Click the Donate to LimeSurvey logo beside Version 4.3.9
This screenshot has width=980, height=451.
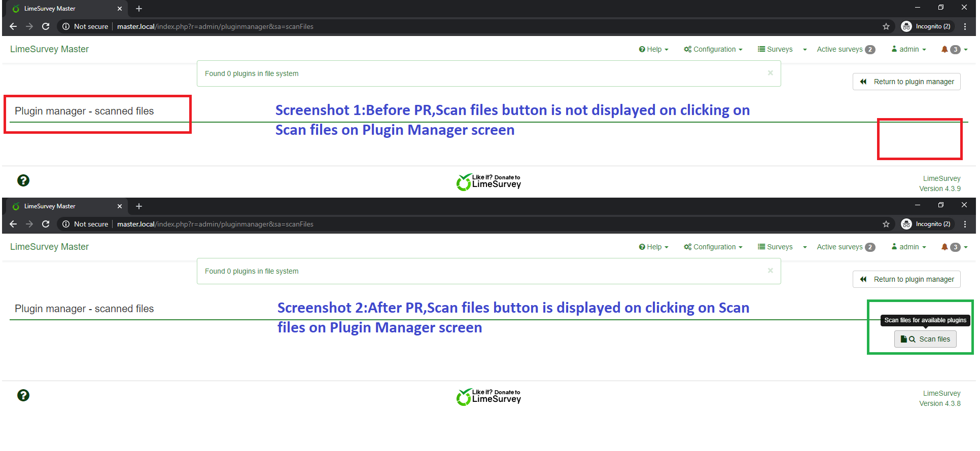488,182
